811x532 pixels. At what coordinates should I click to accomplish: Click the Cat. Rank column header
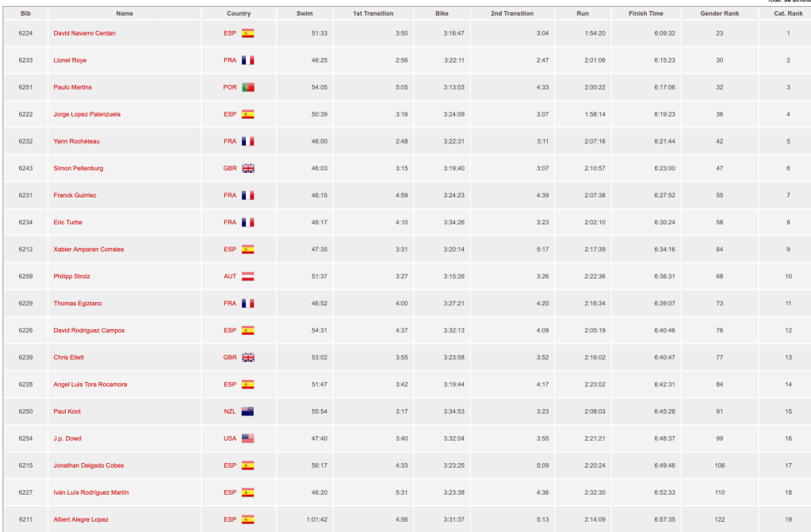(788, 13)
